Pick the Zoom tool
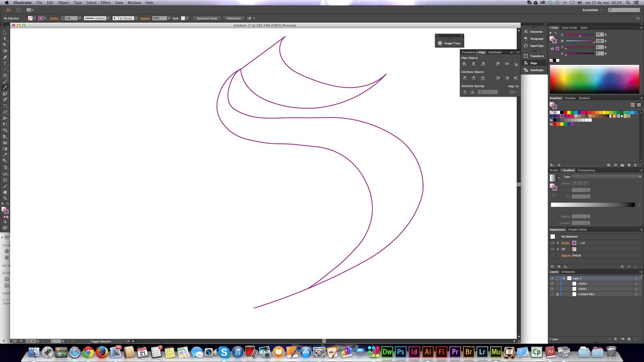The height and width of the screenshot is (362, 644). click(5, 198)
